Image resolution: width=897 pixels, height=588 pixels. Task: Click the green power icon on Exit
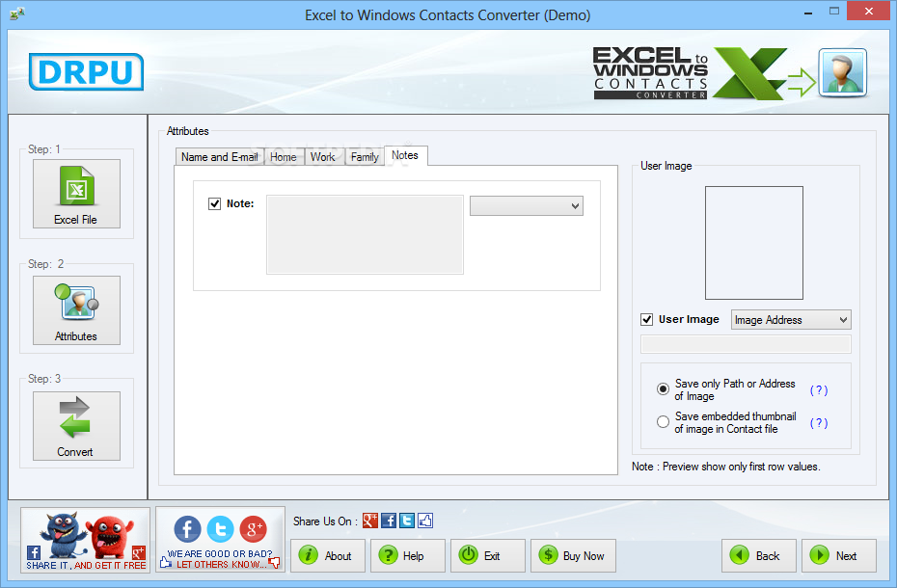click(x=468, y=555)
